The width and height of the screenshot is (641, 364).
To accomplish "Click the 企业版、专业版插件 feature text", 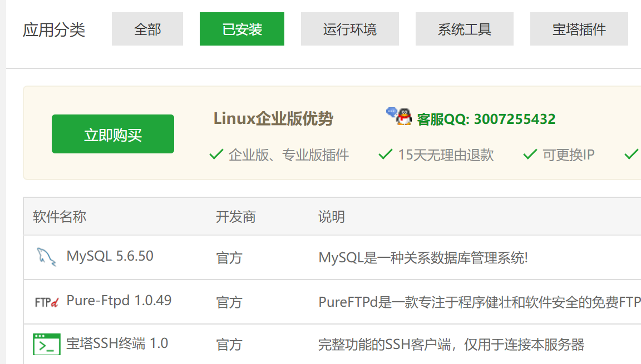I will [x=289, y=155].
